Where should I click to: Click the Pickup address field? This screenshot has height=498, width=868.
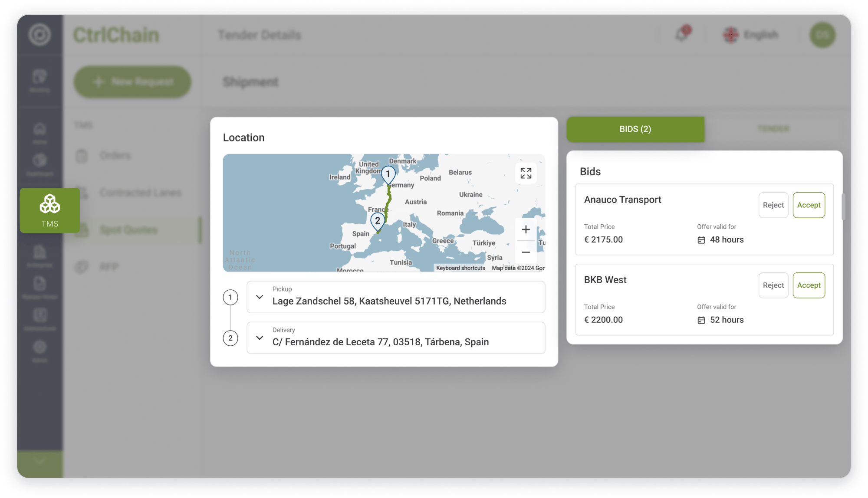pyautogui.click(x=396, y=297)
